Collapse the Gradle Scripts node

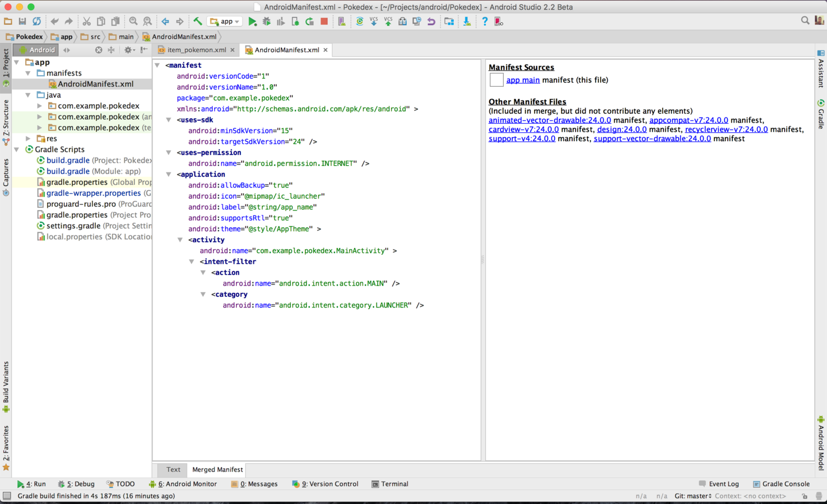pyautogui.click(x=17, y=150)
